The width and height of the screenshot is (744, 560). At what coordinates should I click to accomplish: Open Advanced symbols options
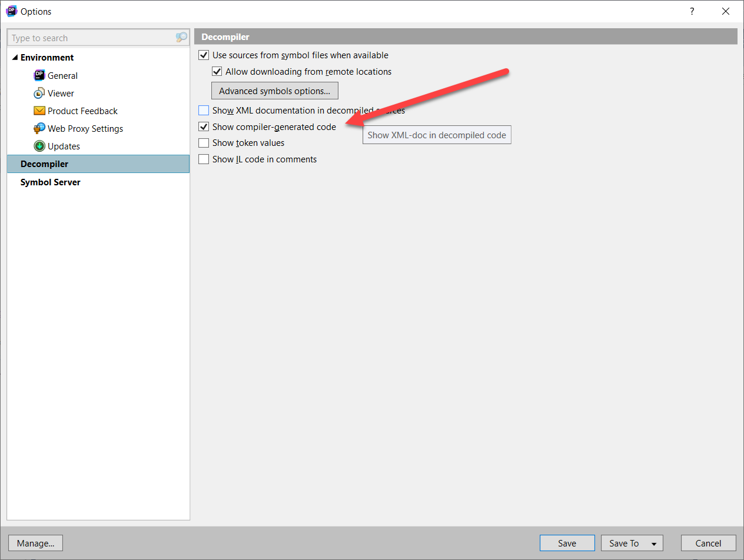(x=274, y=91)
